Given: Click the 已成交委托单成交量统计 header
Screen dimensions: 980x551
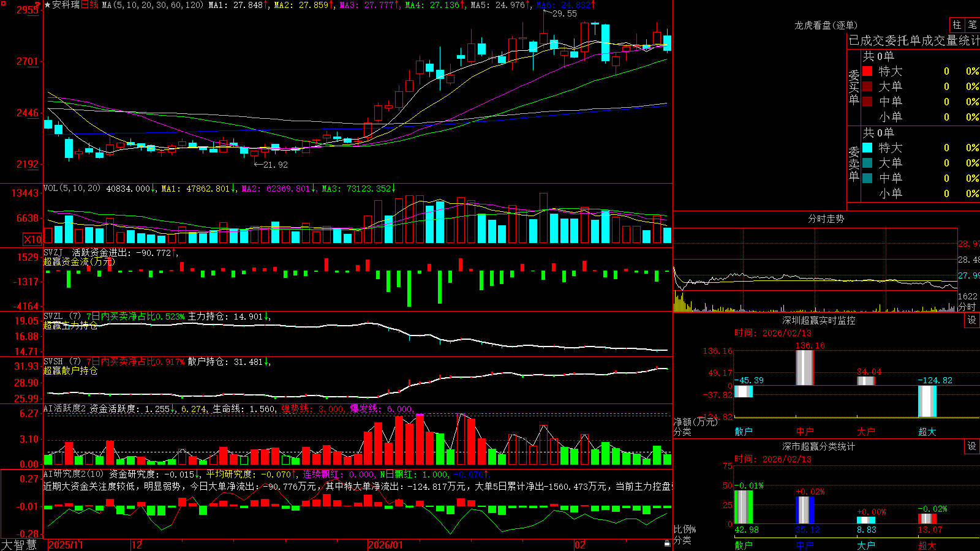Looking at the screenshot, I should (x=914, y=40).
